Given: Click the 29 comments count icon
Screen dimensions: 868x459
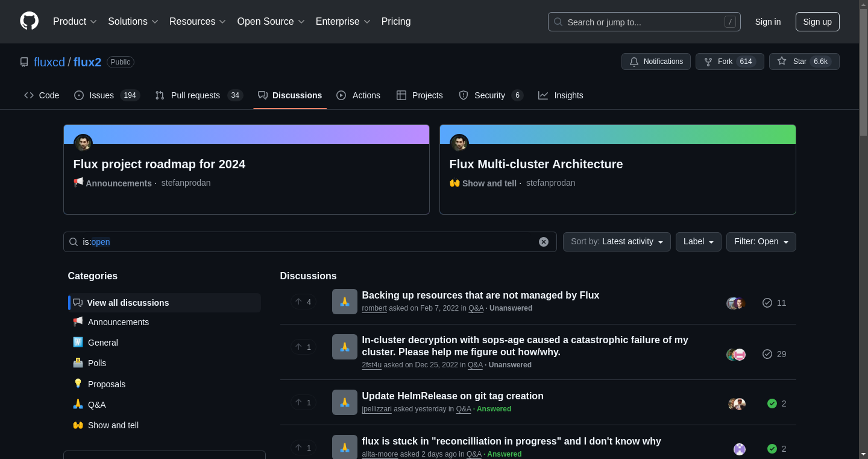Looking at the screenshot, I should point(774,354).
